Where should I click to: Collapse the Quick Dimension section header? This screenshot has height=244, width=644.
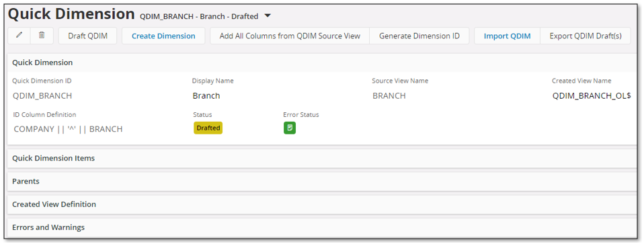pyautogui.click(x=323, y=63)
